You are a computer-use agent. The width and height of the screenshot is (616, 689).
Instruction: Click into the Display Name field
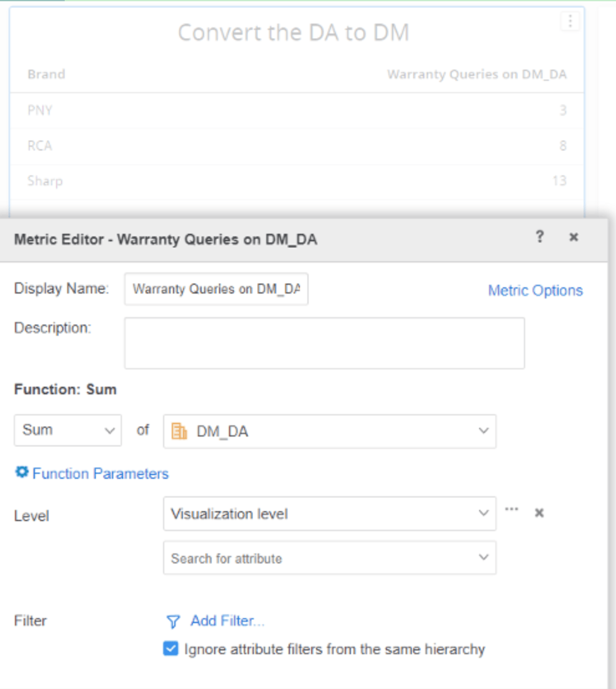click(x=216, y=290)
